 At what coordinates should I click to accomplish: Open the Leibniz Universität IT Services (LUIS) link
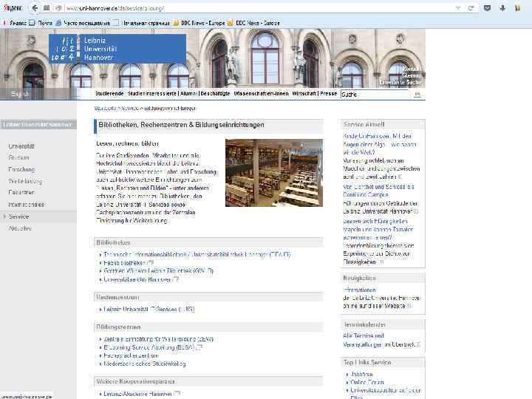click(x=149, y=310)
